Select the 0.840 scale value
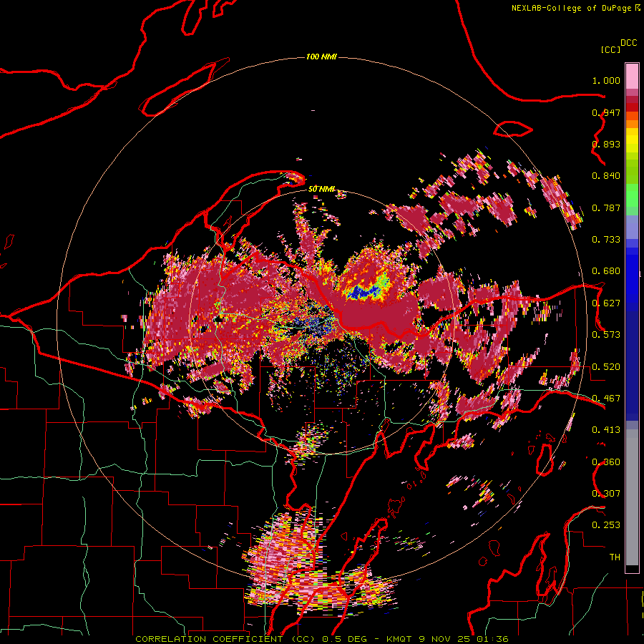 pos(606,176)
